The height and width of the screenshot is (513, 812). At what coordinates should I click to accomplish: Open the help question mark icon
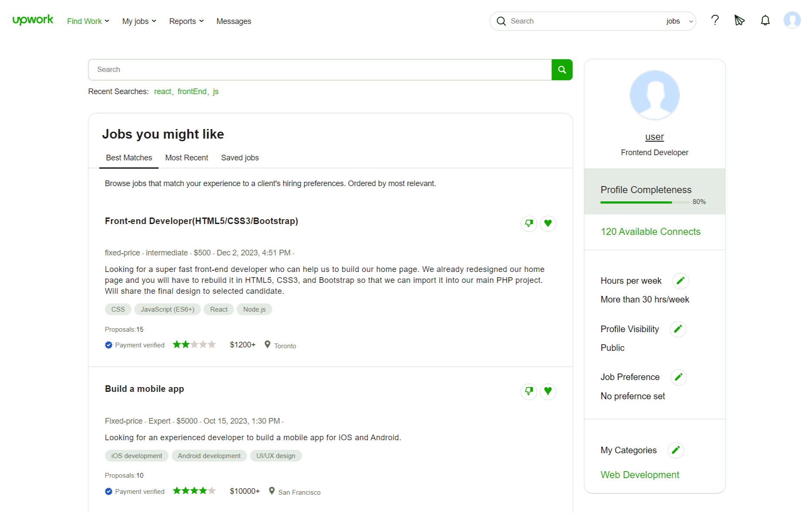[x=715, y=20]
